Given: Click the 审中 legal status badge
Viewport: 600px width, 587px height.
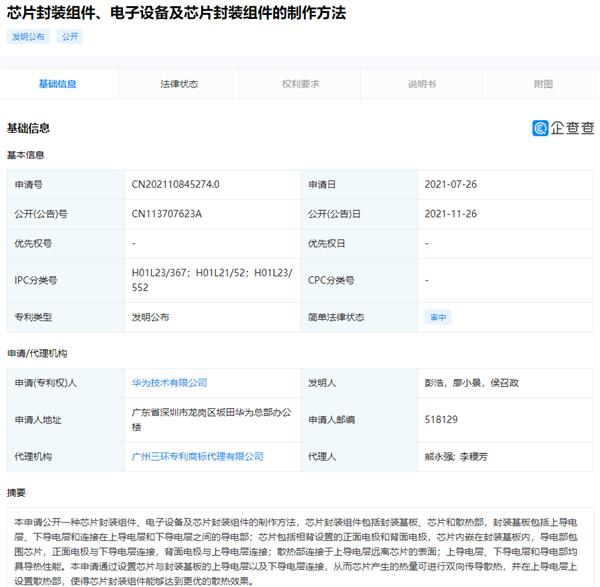Looking at the screenshot, I should click(438, 317).
